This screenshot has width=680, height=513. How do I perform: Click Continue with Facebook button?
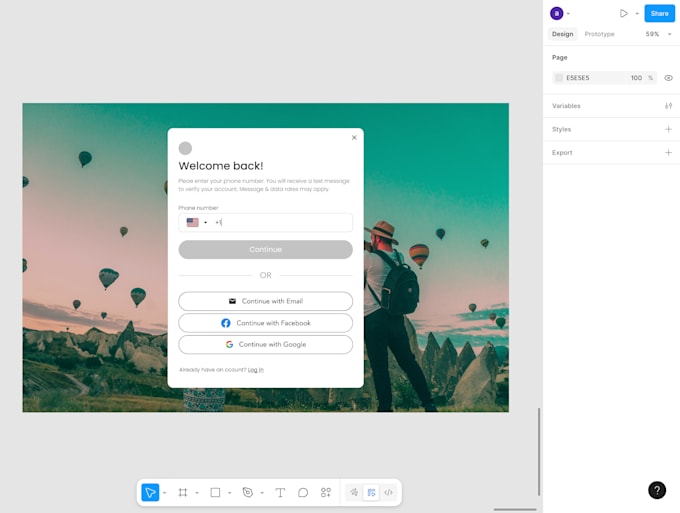point(265,323)
